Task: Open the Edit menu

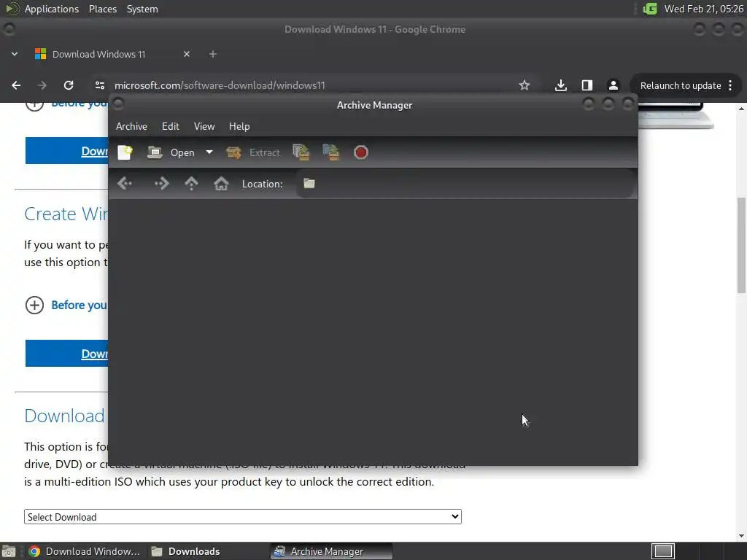Action: (170, 126)
